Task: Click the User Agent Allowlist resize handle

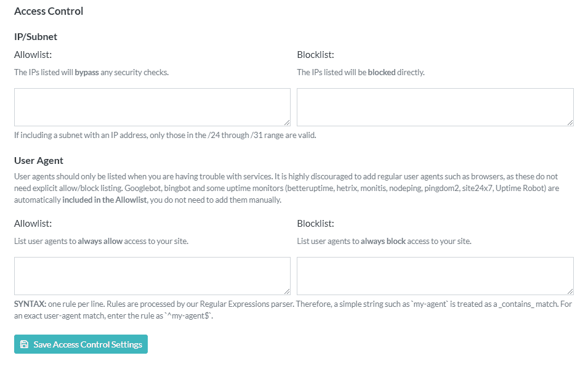Action: point(287,291)
